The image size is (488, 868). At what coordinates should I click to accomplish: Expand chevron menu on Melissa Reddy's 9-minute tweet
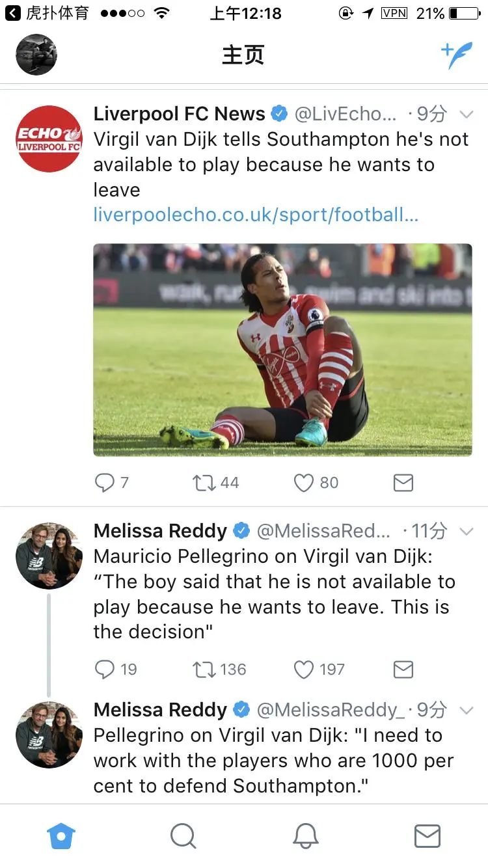point(466,710)
